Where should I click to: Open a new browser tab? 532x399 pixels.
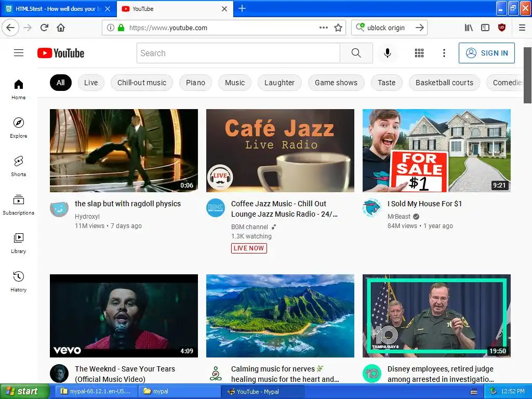click(x=242, y=8)
